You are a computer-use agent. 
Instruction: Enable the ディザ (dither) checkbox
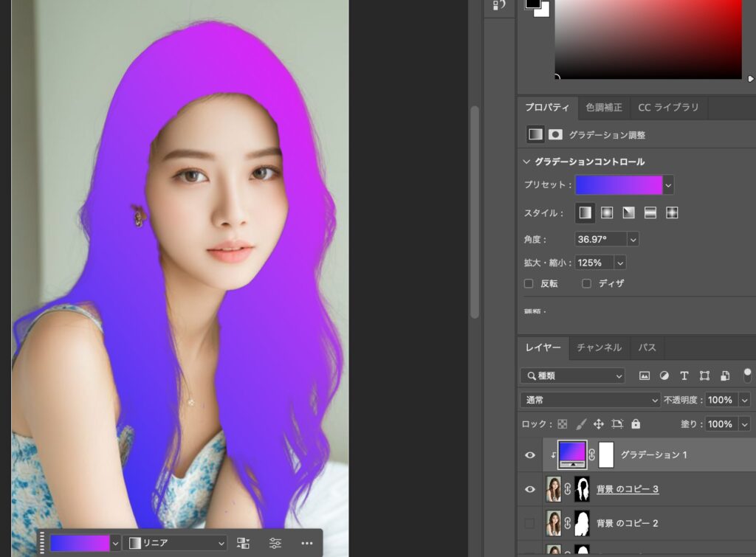587,283
